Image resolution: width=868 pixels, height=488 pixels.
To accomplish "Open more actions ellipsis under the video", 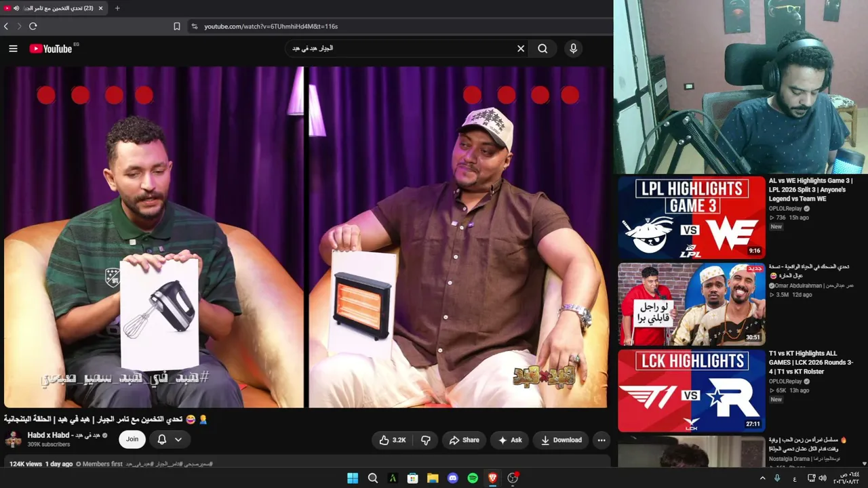I will [x=601, y=440].
